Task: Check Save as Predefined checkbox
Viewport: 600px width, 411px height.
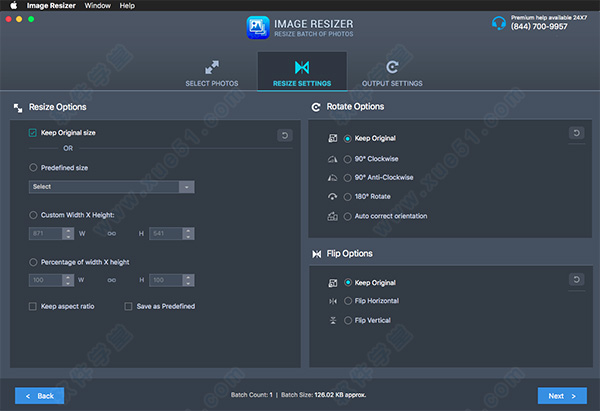Action: tap(128, 306)
